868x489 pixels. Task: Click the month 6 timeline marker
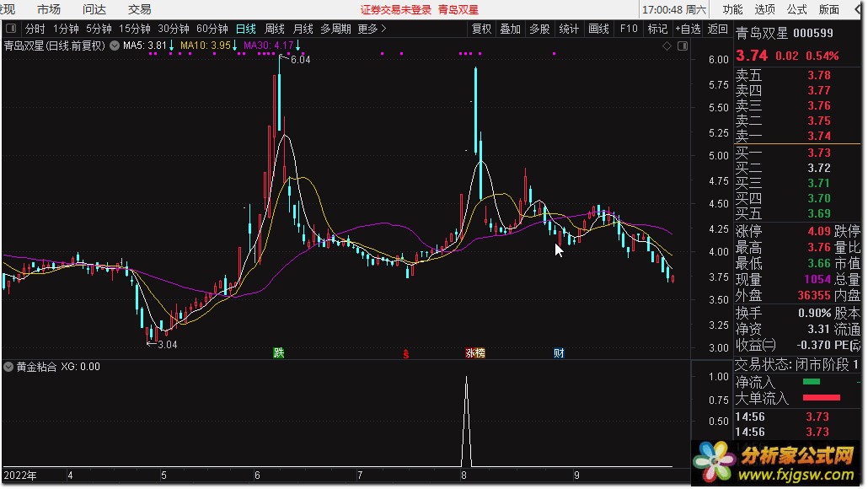click(257, 476)
